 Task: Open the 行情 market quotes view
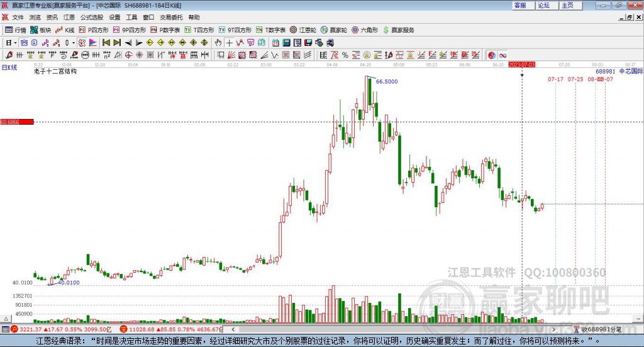pyautogui.click(x=15, y=30)
